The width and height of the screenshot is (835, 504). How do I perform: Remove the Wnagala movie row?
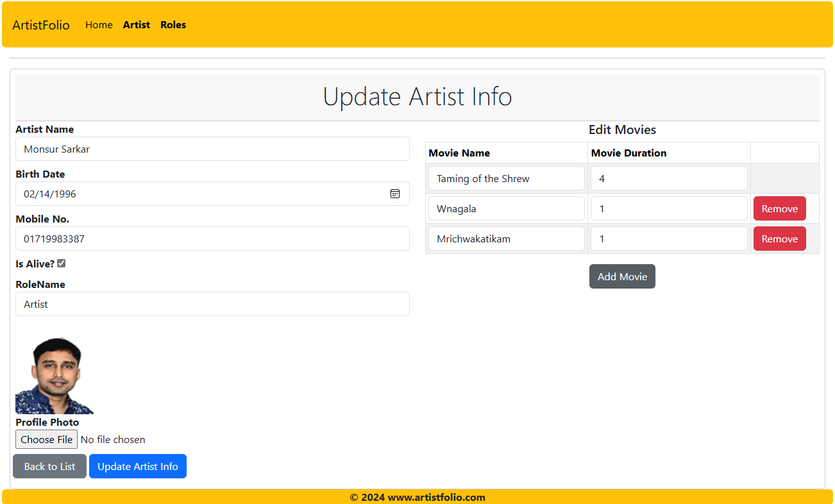click(779, 208)
